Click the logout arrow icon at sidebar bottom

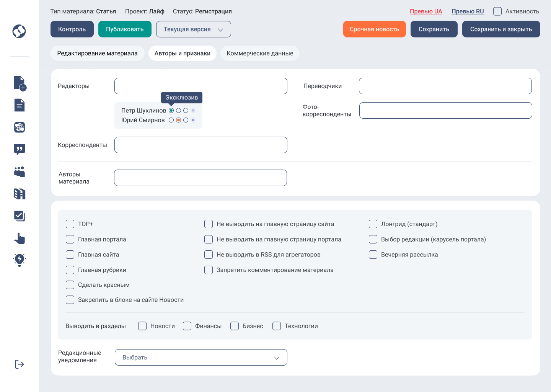click(20, 364)
